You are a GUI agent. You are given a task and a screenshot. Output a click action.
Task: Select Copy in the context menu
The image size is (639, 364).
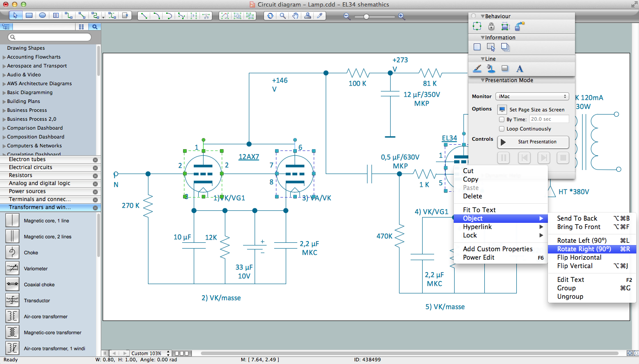[x=470, y=179]
